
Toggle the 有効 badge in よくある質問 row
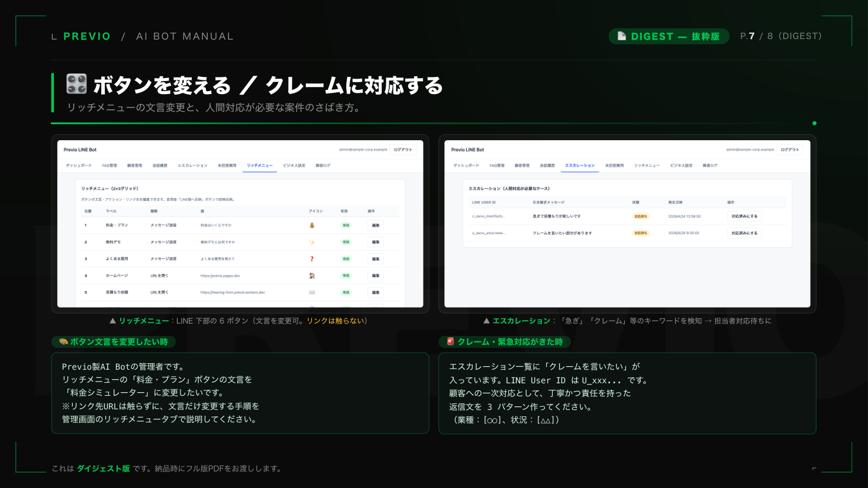pyautogui.click(x=346, y=259)
